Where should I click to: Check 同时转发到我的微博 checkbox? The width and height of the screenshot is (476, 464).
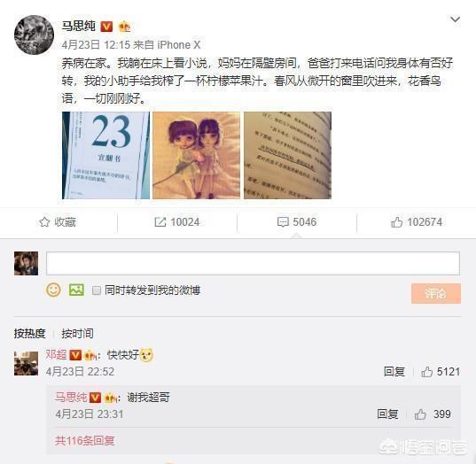pyautogui.click(x=97, y=290)
